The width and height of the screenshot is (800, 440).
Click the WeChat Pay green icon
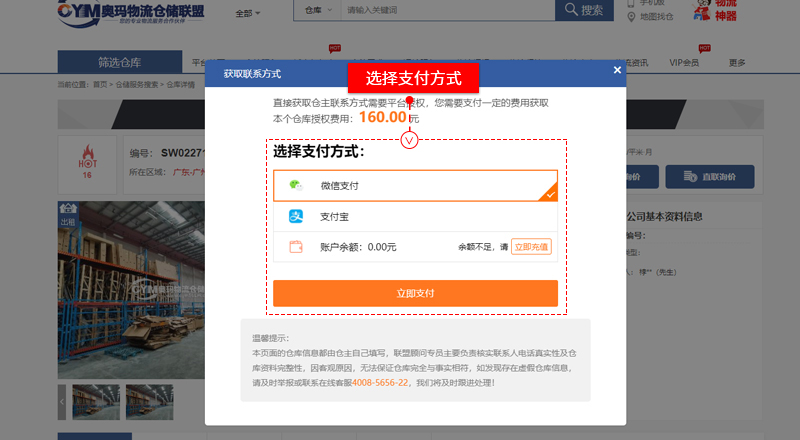(x=295, y=185)
